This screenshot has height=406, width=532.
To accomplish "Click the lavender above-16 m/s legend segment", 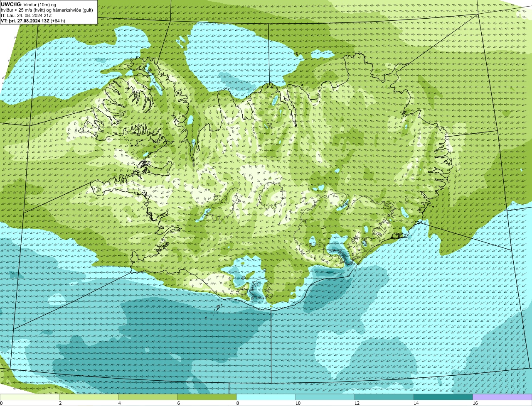I will click(x=502, y=397).
